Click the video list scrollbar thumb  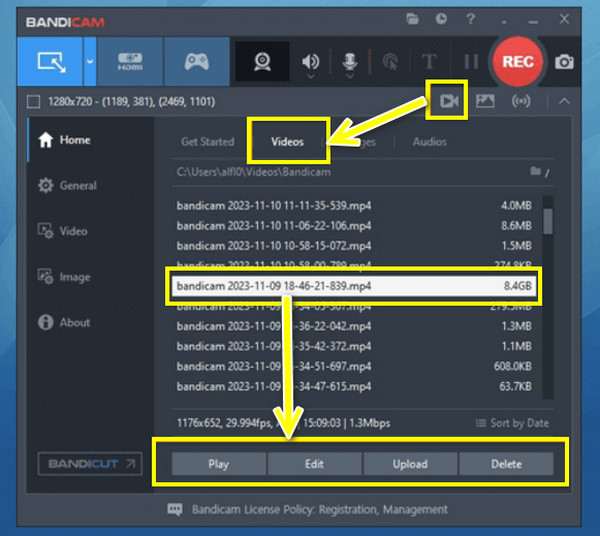(548, 221)
